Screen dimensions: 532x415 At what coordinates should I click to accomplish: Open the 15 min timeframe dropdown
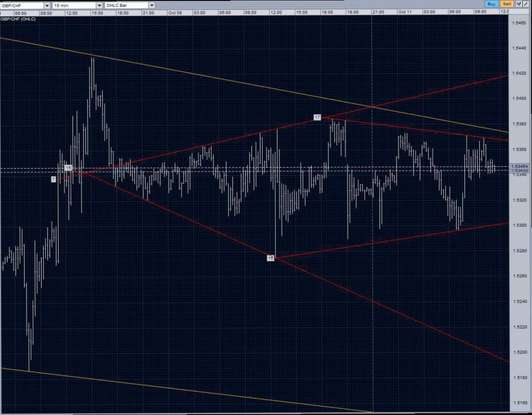pyautogui.click(x=99, y=5)
